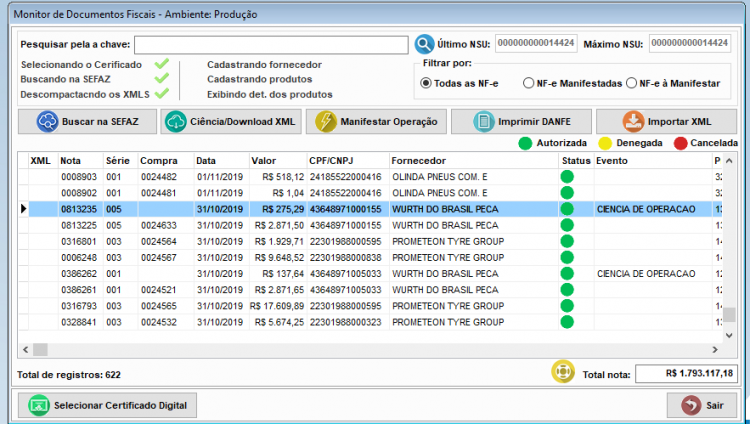
Task: Click the Exibindo det. dos produtos step
Action: pyautogui.click(x=270, y=94)
